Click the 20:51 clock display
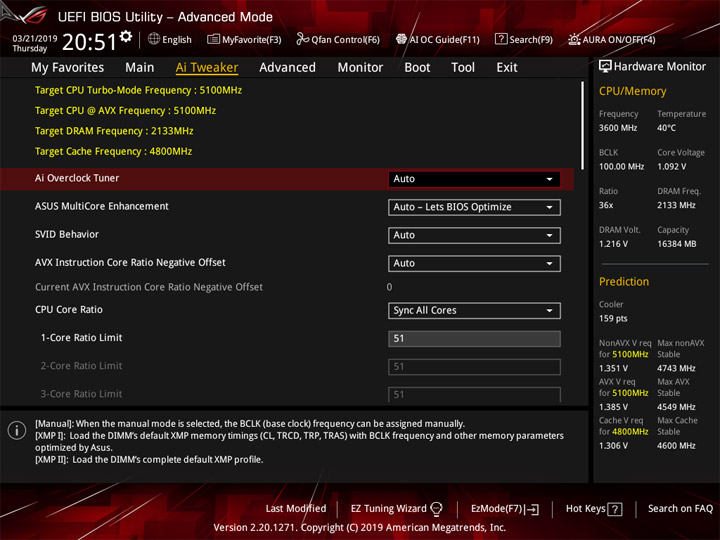This screenshot has height=540, width=720. tap(90, 42)
